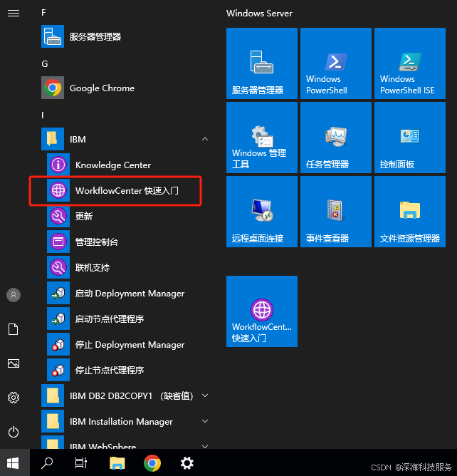
Task: Open the 远程桌面连接 tile
Action: tap(262, 212)
